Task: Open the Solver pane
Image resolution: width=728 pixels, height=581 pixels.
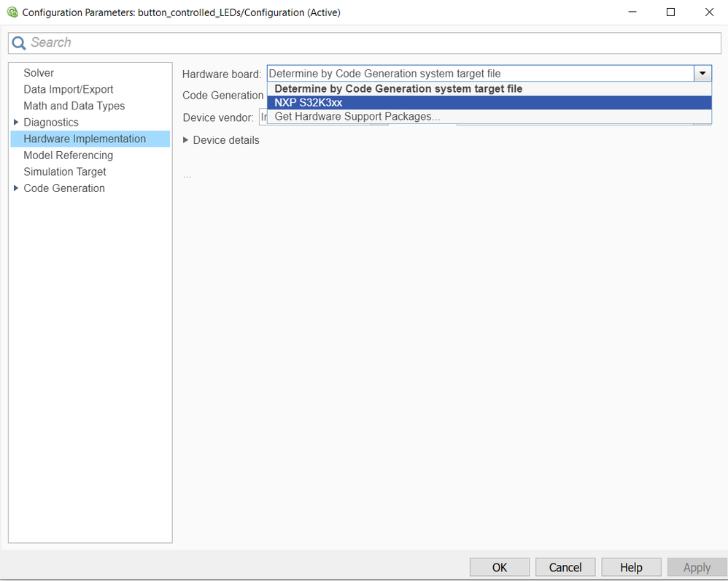Action: click(39, 73)
